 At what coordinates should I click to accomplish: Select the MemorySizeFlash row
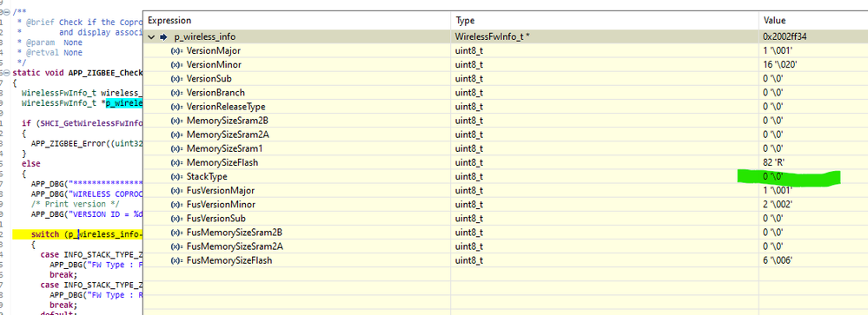(x=506, y=162)
